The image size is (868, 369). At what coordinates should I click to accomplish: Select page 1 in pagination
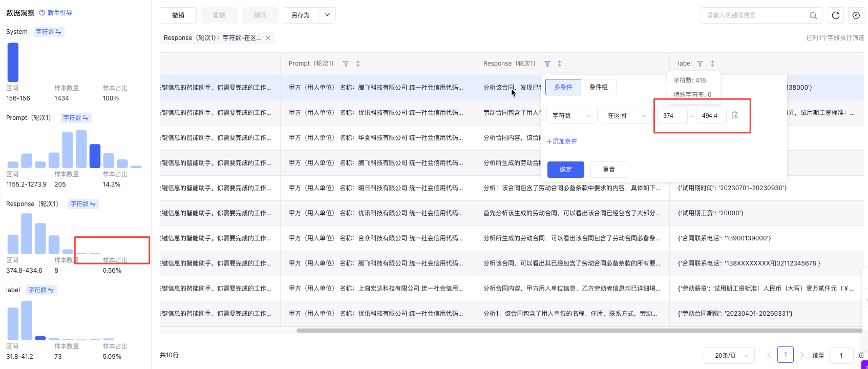pyautogui.click(x=786, y=355)
